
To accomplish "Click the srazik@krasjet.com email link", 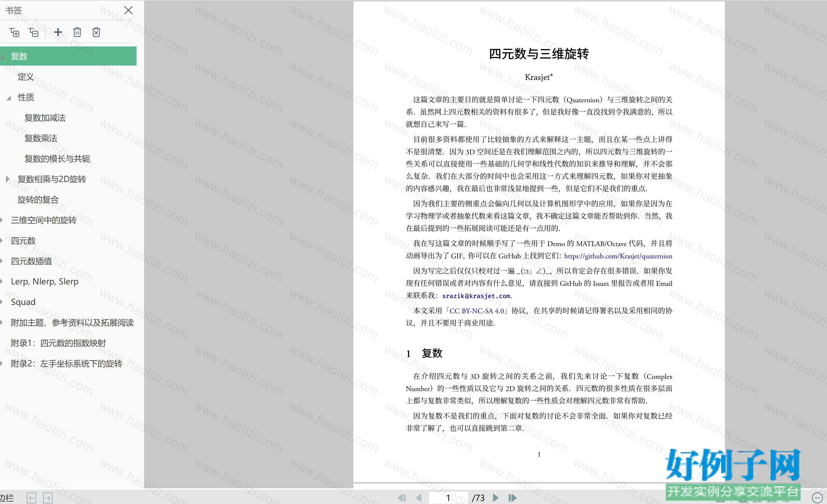I will click(476, 296).
